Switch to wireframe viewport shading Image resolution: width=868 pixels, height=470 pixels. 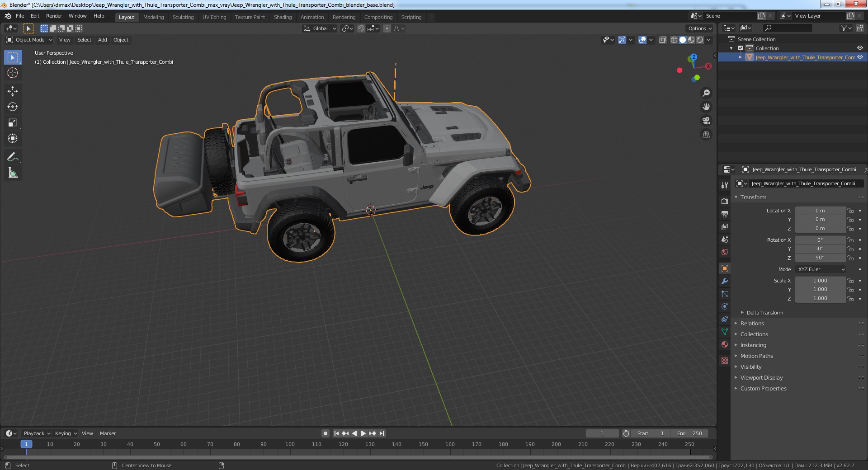click(x=674, y=40)
